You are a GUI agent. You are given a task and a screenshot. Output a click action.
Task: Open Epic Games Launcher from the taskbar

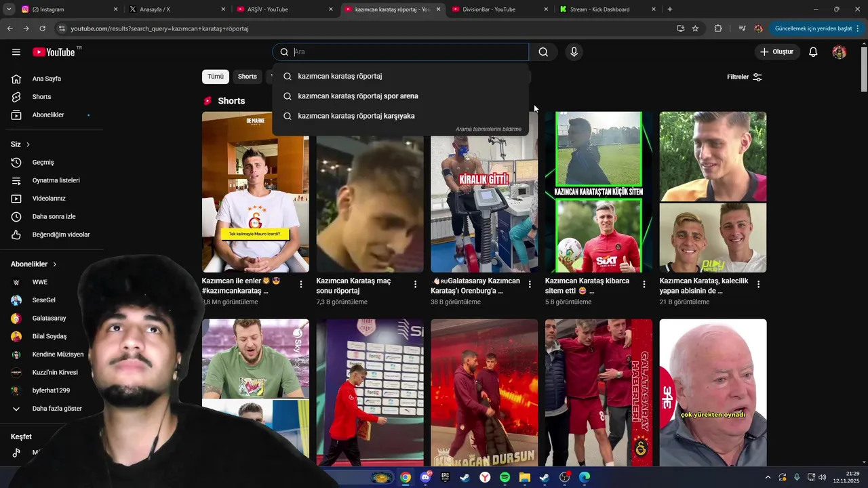coord(445,477)
